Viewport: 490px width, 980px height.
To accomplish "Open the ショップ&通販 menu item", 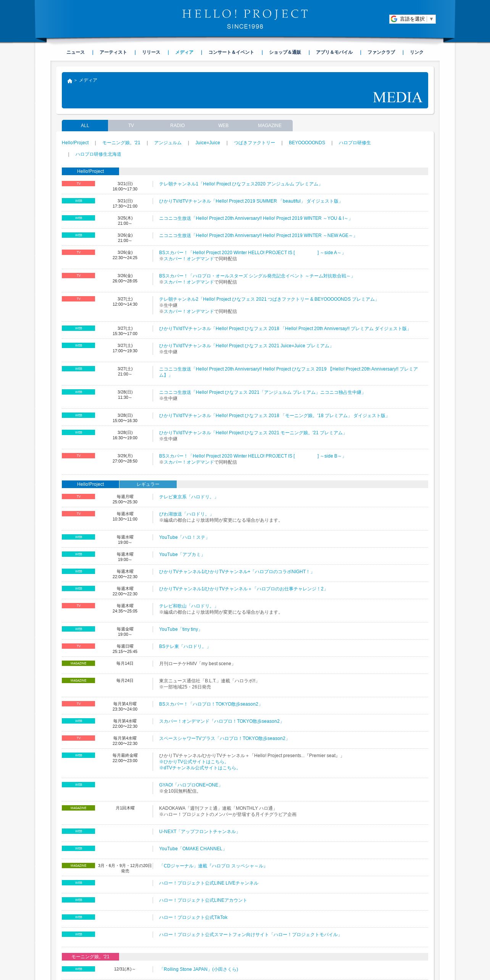I will coord(285,52).
